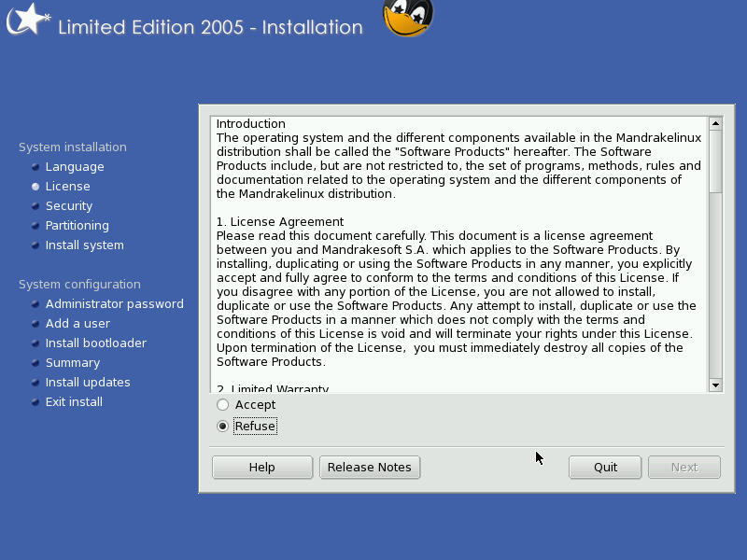Screen dimensions: 747x560
Task: Click the bullet icon beside Install system
Action: click(x=35, y=245)
